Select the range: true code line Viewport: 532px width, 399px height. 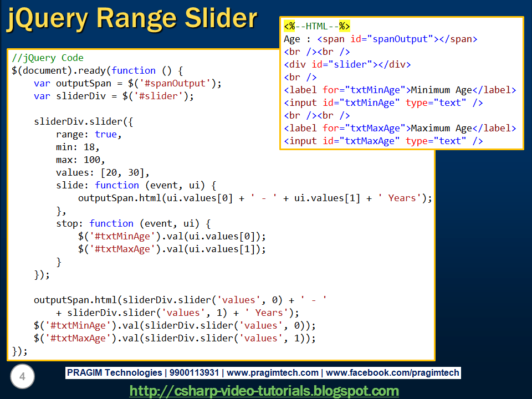(89, 134)
